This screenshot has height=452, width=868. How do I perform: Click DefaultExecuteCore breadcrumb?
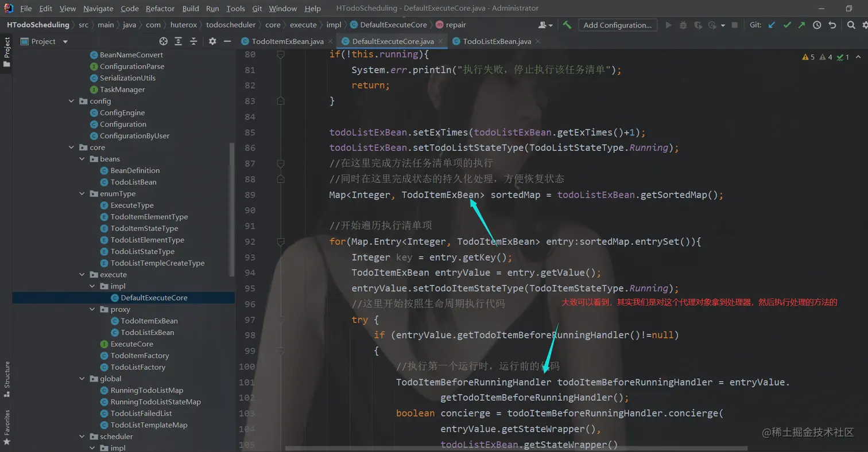(388, 25)
